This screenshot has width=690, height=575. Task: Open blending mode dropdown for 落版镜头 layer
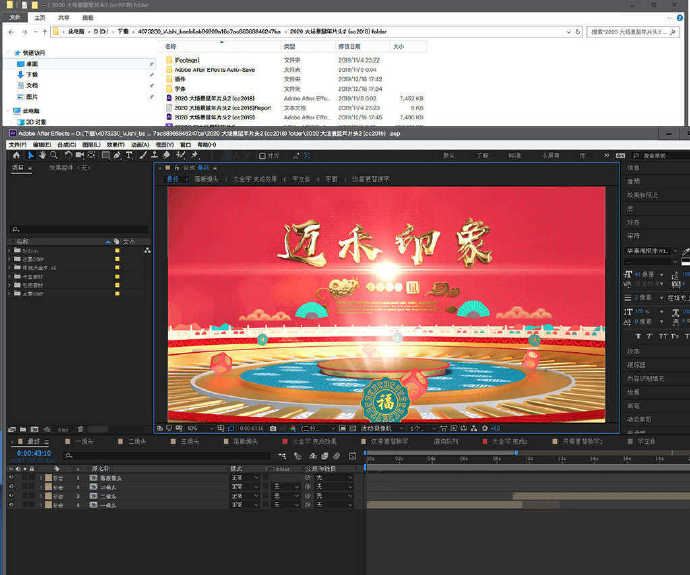(x=245, y=478)
